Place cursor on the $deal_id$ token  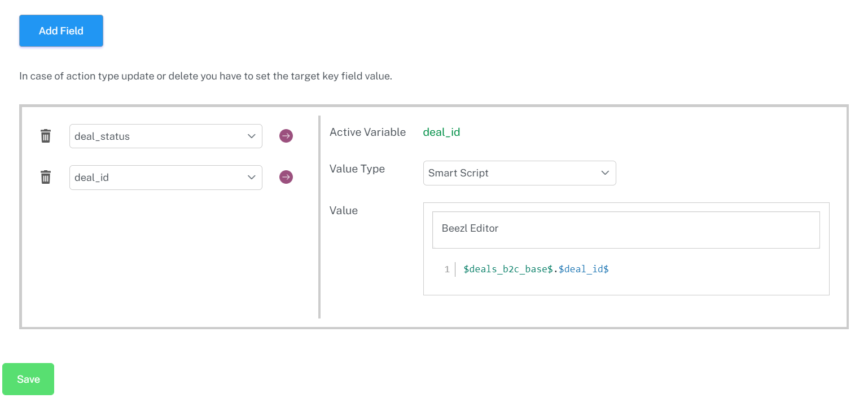tap(584, 269)
